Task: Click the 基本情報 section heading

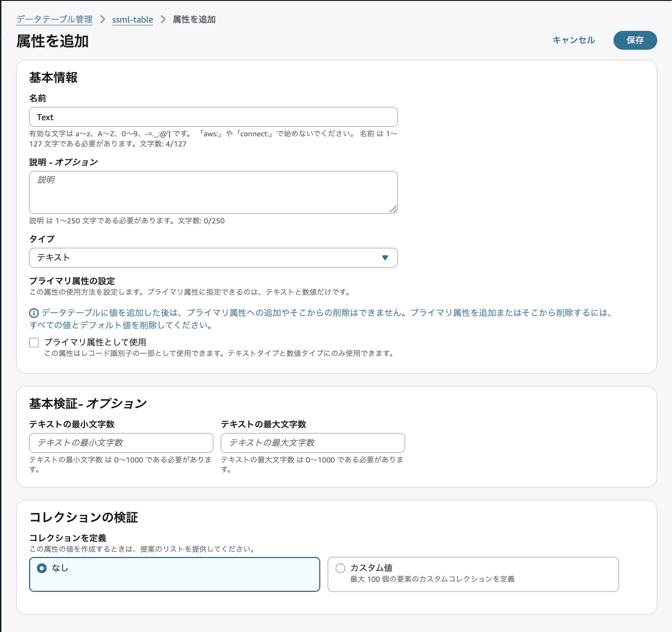Action: [x=53, y=77]
